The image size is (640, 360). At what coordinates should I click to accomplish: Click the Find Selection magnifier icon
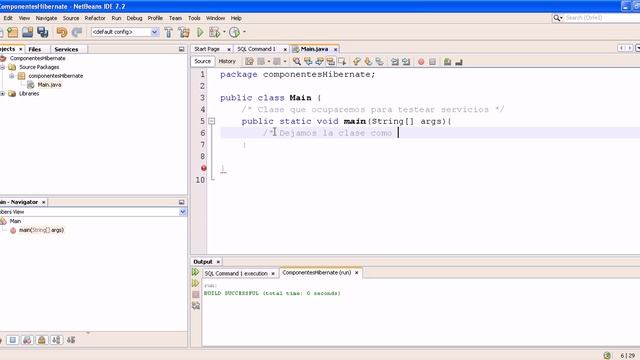(x=297, y=62)
